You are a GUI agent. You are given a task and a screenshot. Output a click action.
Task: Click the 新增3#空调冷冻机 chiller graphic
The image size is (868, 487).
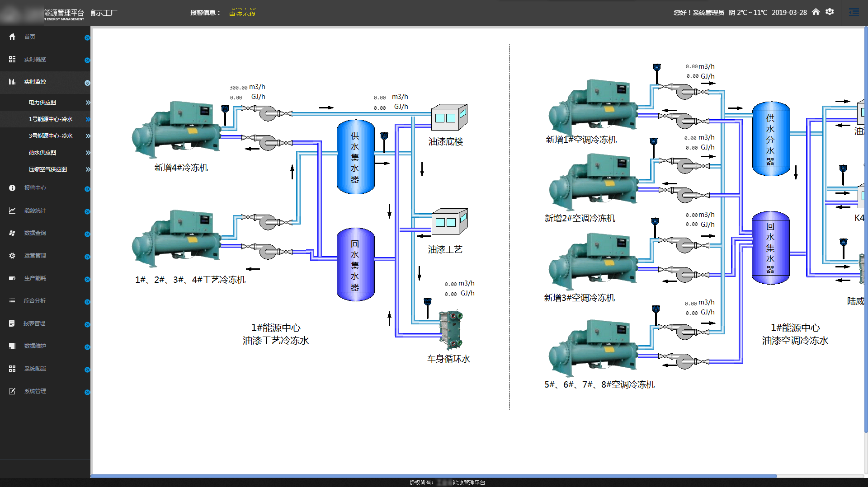(593, 261)
